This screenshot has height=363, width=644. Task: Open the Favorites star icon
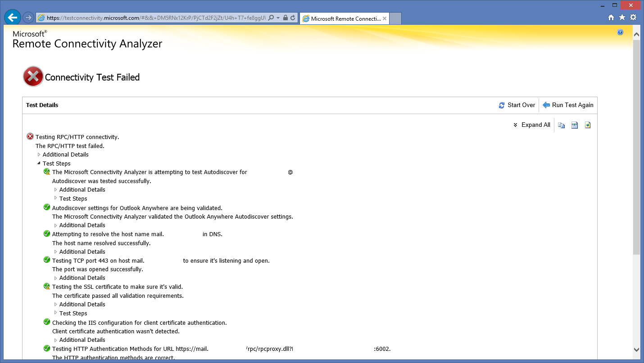click(622, 18)
